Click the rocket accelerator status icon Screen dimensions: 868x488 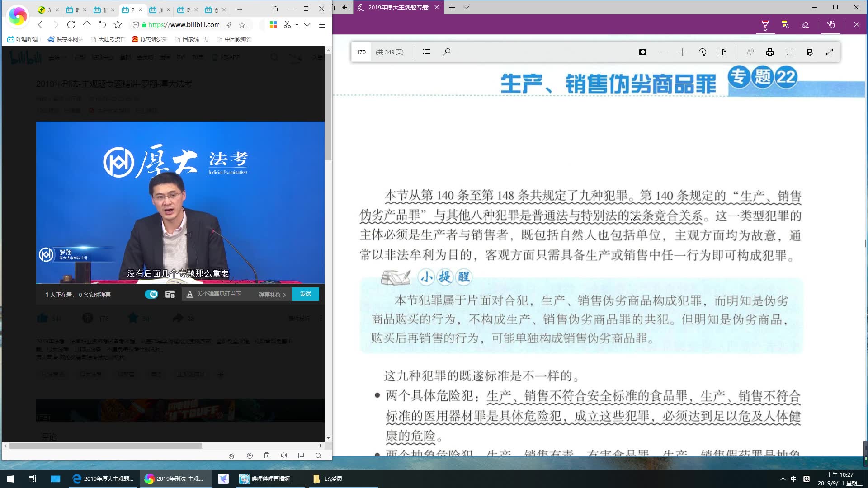point(232,455)
